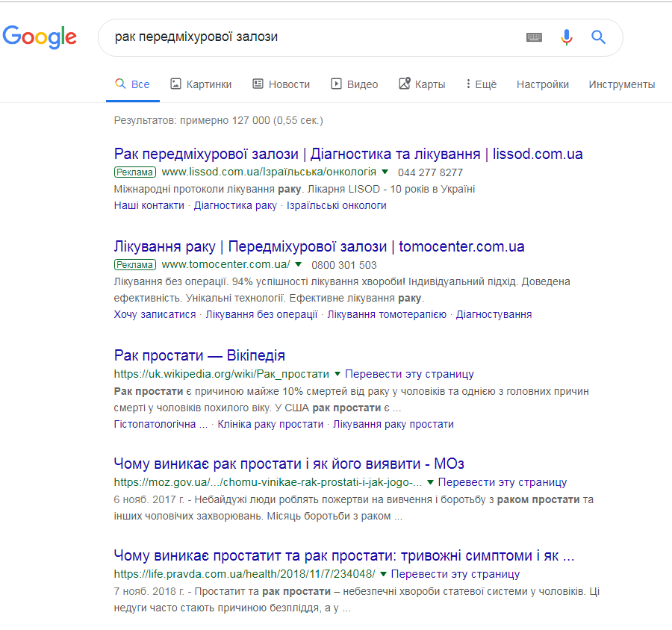This screenshot has height=630, width=672.
Task: Click into the search query field
Action: click(x=313, y=37)
